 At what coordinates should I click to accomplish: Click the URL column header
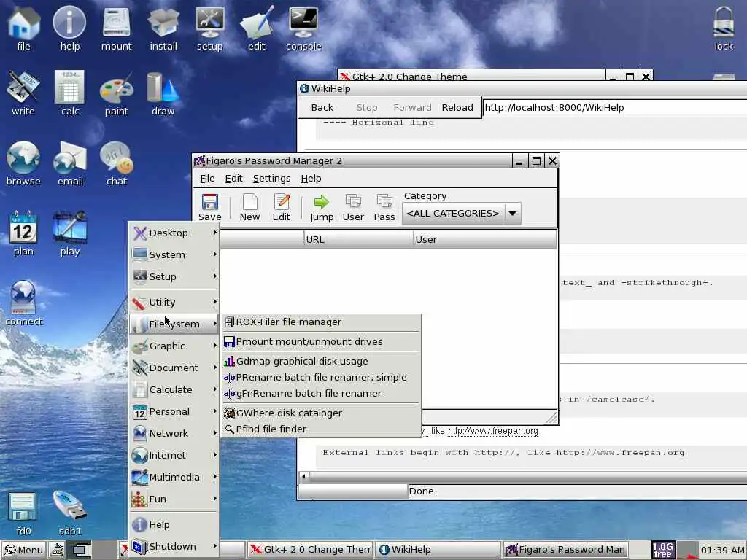click(358, 239)
